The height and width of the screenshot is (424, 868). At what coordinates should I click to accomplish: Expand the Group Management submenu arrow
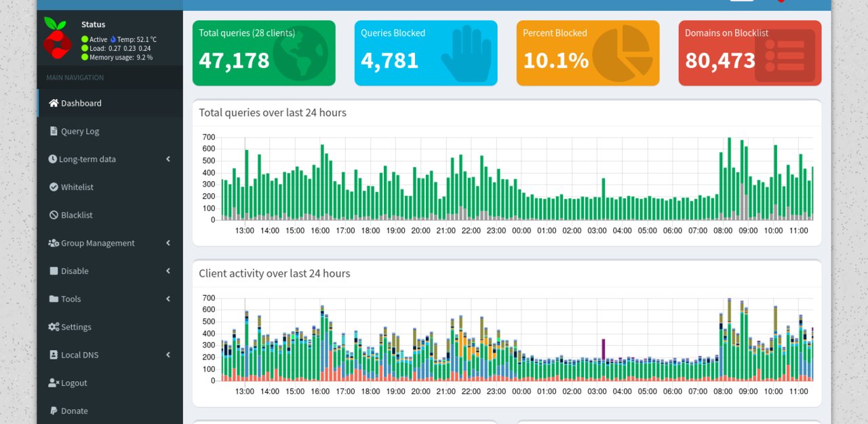tap(168, 243)
